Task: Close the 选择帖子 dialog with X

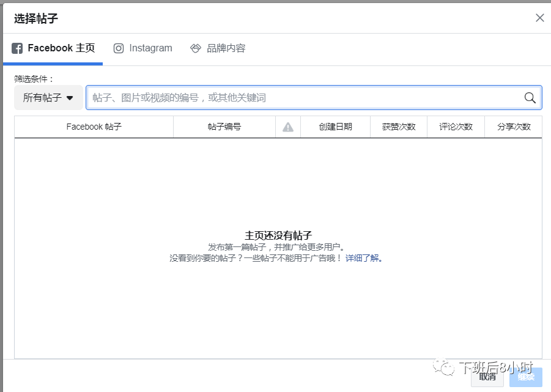Action: (540, 18)
